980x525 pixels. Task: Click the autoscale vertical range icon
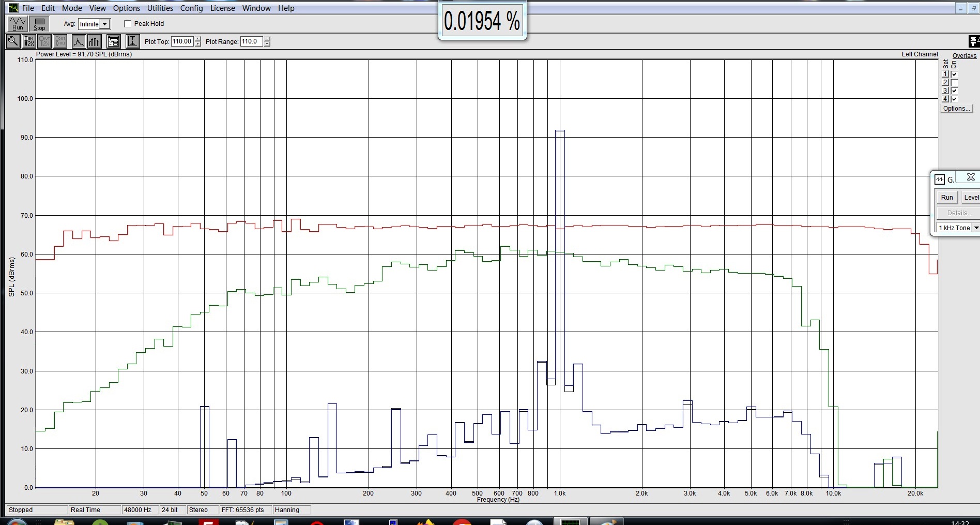pyautogui.click(x=133, y=41)
